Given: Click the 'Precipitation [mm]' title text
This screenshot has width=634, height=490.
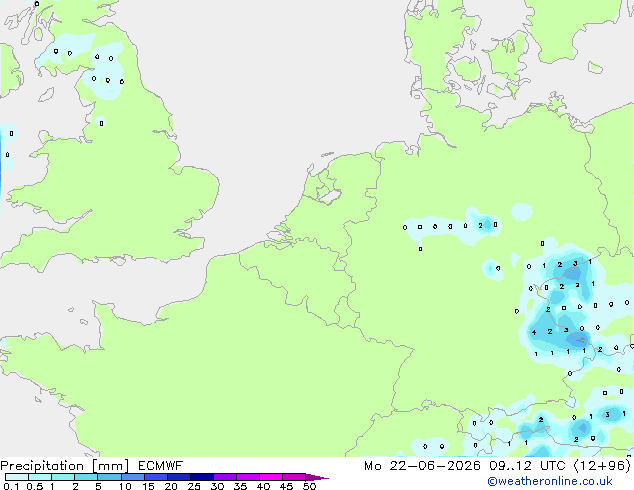Looking at the screenshot, I should click(x=65, y=466).
